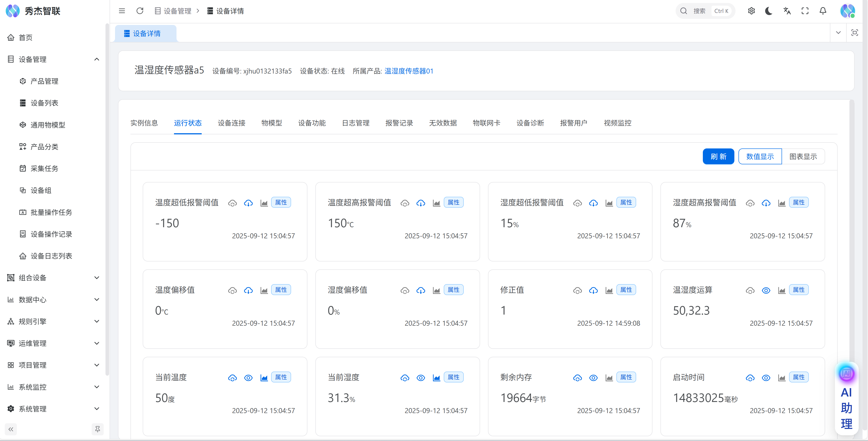Open the tab list dropdown chevron
Image resolution: width=868 pixels, height=441 pixels.
click(x=838, y=33)
